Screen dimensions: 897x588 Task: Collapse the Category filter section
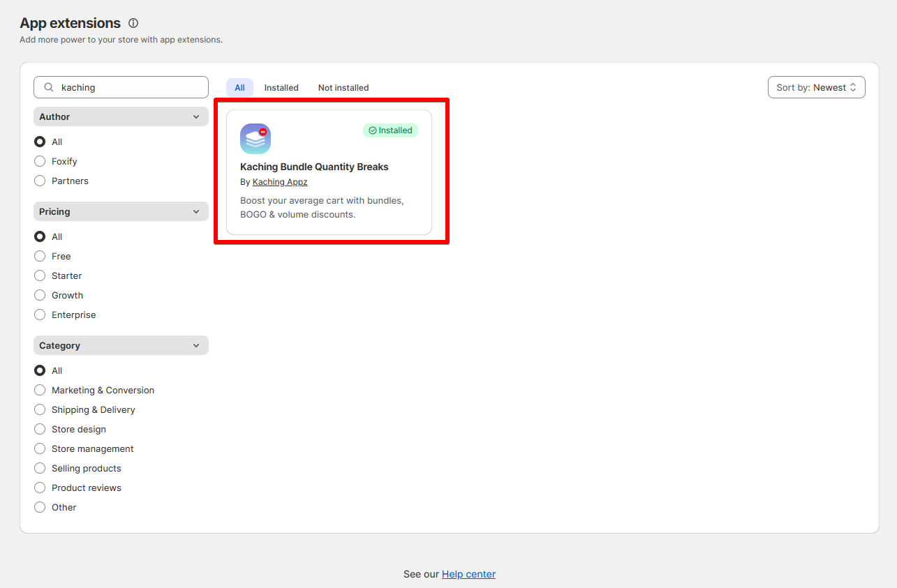(121, 345)
